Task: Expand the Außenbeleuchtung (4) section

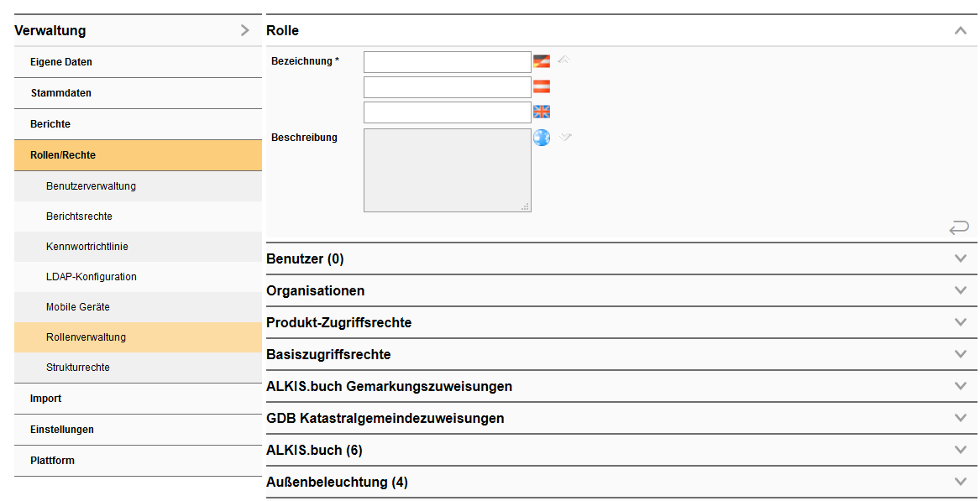Action: pos(961,482)
